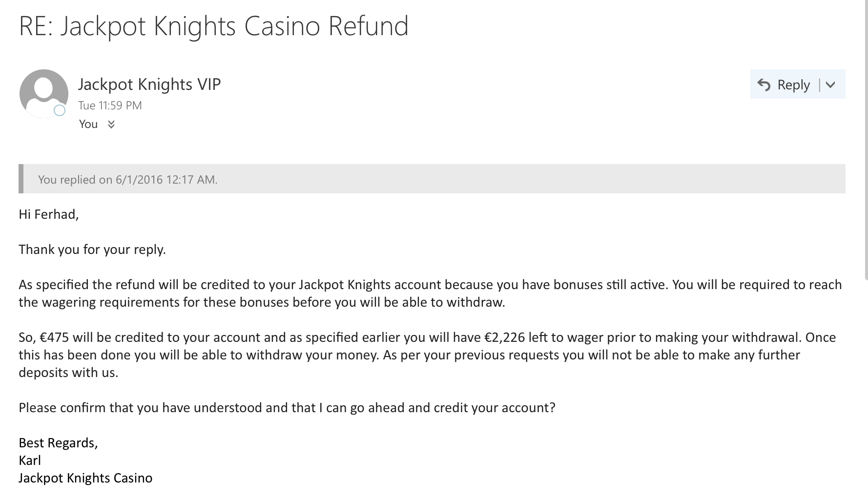
Task: Click the "You replied on 6/1/2016" info bar
Action: click(432, 179)
